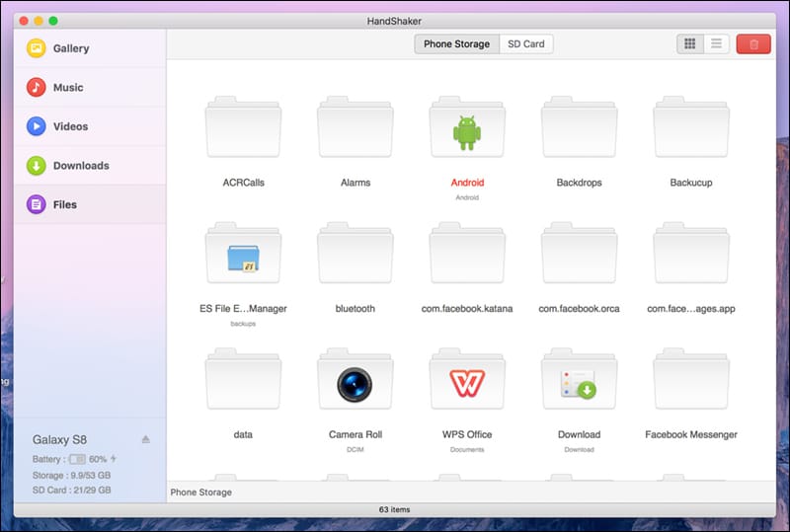Select the Music sidebar icon

point(37,87)
